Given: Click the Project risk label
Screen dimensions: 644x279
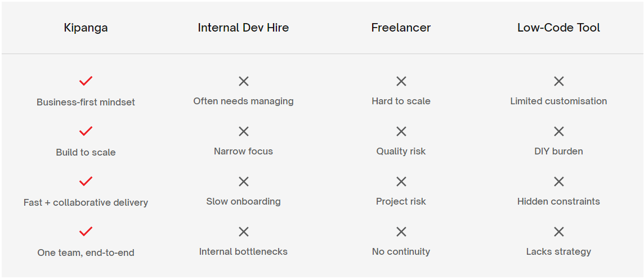Looking at the screenshot, I should (401, 201).
